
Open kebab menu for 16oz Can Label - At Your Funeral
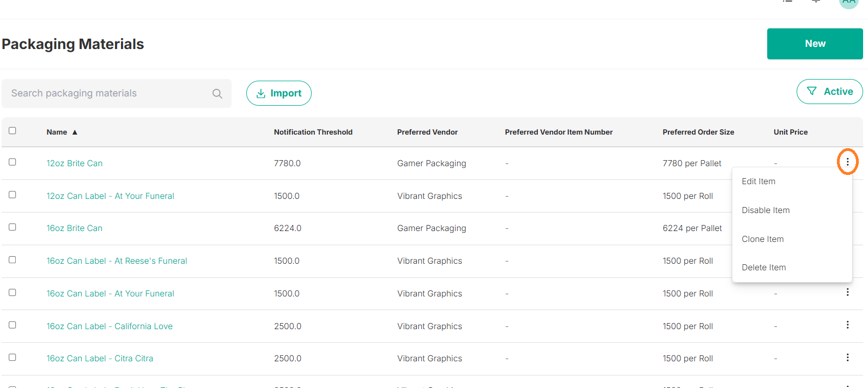847,292
